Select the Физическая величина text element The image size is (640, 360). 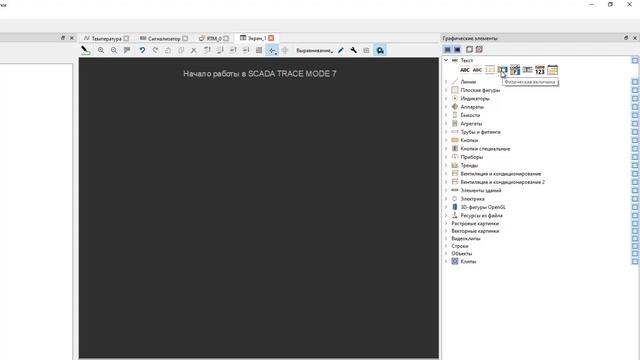coord(502,70)
